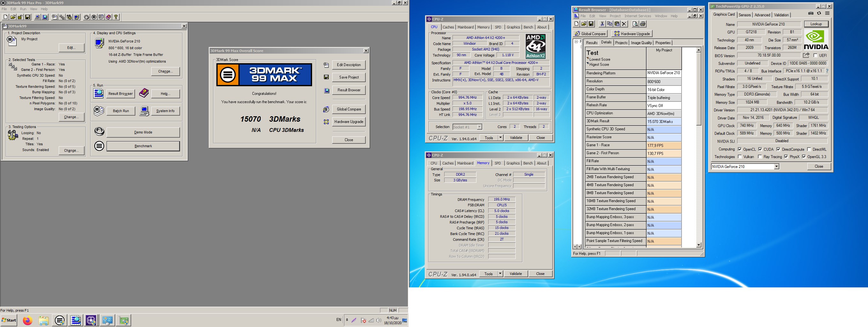Click GPU-Z refresh arrows icon
The image size is (868, 327).
click(819, 13)
